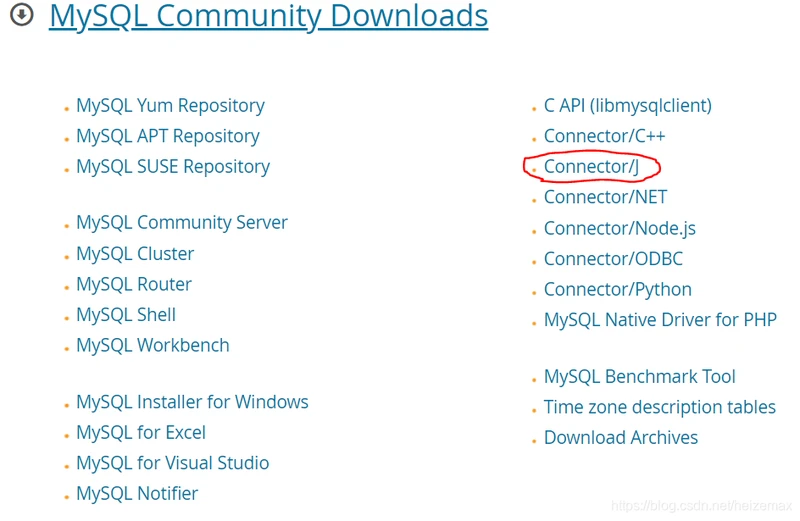Open MySQL Benchmark Tool link
This screenshot has height=521, width=800.
(x=640, y=377)
